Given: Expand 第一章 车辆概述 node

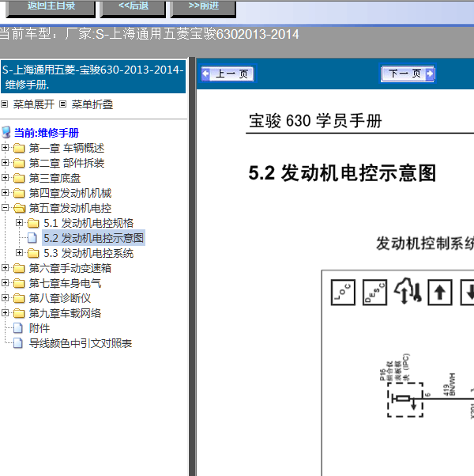Looking at the screenshot, I should pyautogui.click(x=5, y=148).
